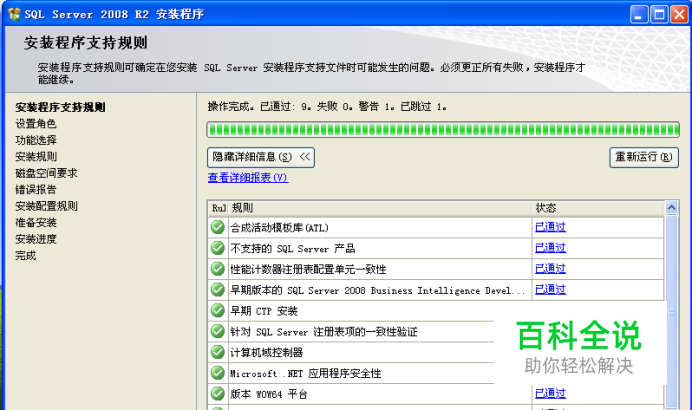
Task: Select 设置角色 step in the sidebar
Action: tap(36, 124)
